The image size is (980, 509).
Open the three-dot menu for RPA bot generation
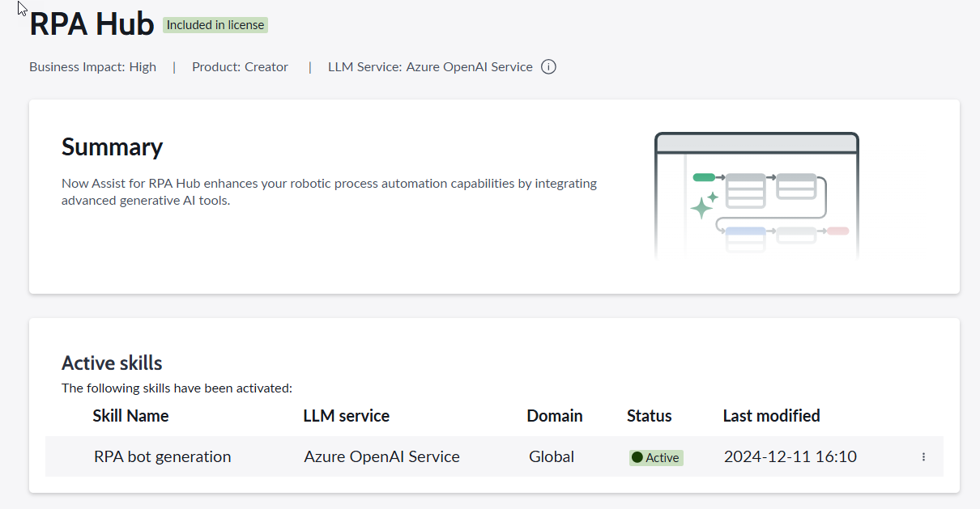923,457
